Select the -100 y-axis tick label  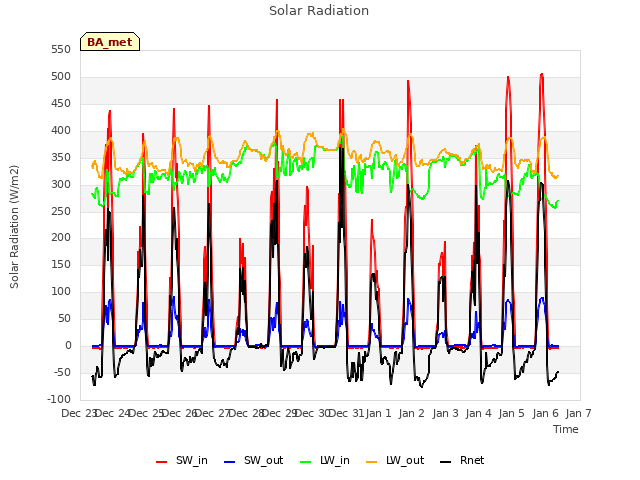[59, 399]
